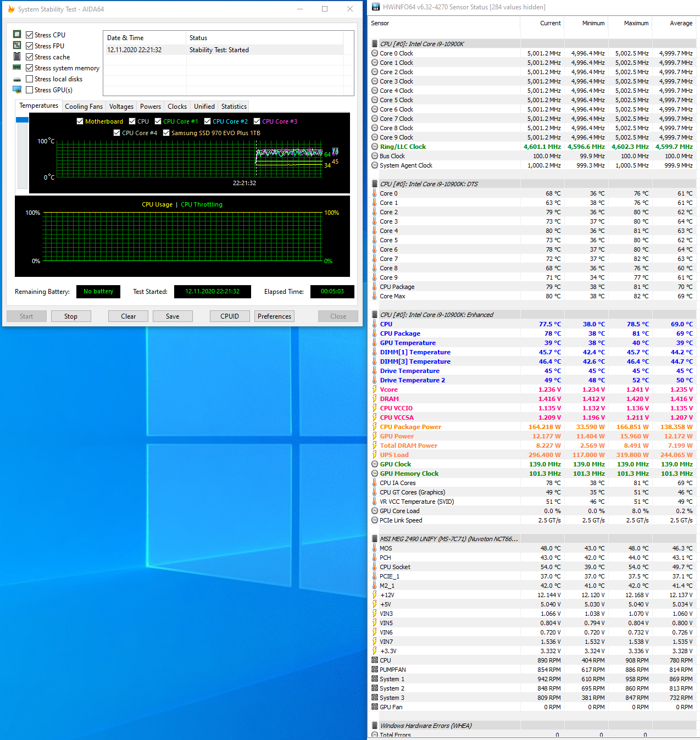Click the Elapsed Time value 00:05:03
The image size is (700, 740).
click(x=332, y=292)
